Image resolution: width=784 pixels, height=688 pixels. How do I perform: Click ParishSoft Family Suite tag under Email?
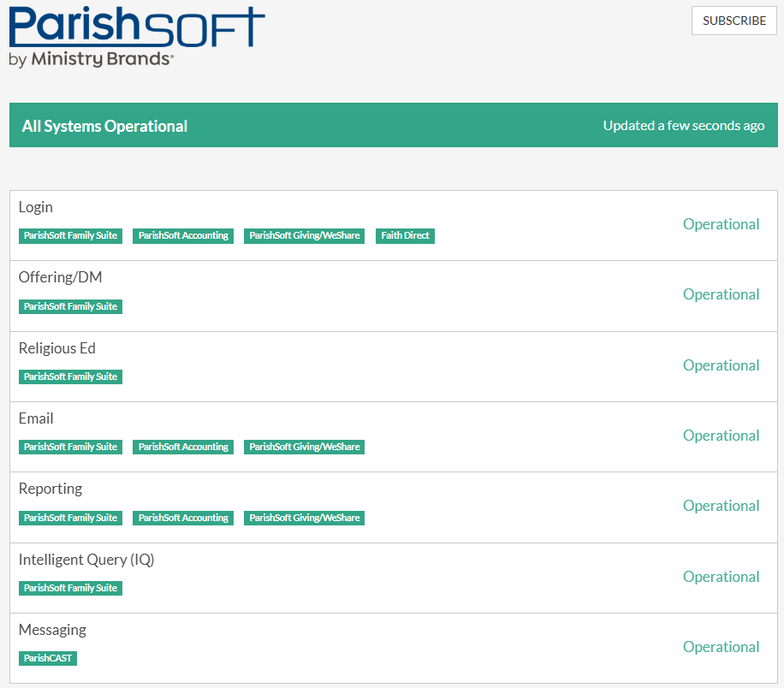(x=70, y=447)
